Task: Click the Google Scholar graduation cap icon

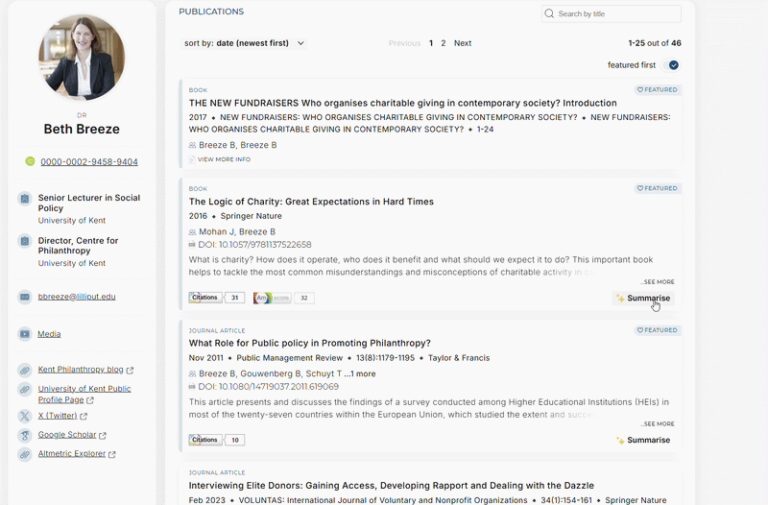Action: point(24,435)
